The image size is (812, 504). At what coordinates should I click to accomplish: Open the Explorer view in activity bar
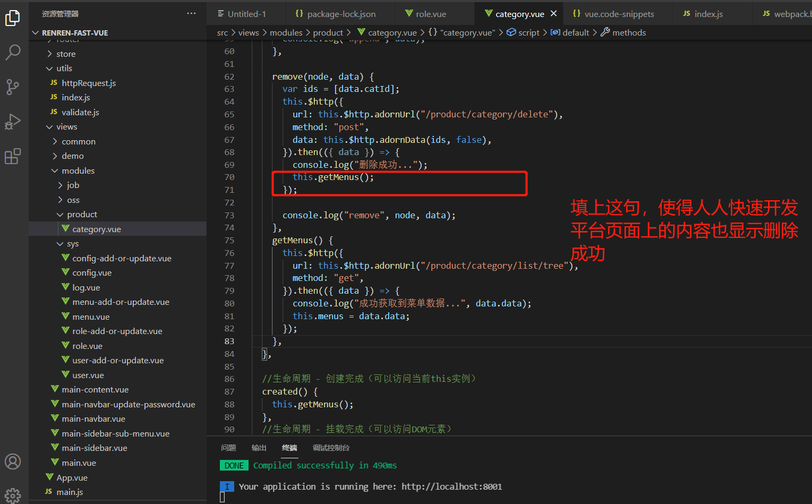click(x=13, y=19)
